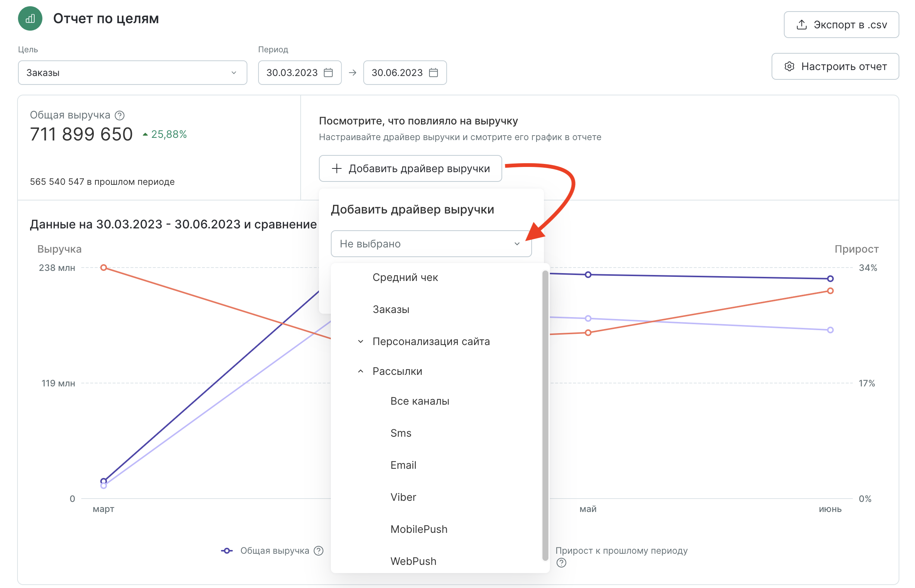Click the plus icon in Добавить драйвер выручки
Image resolution: width=915 pixels, height=588 pixels.
(337, 168)
